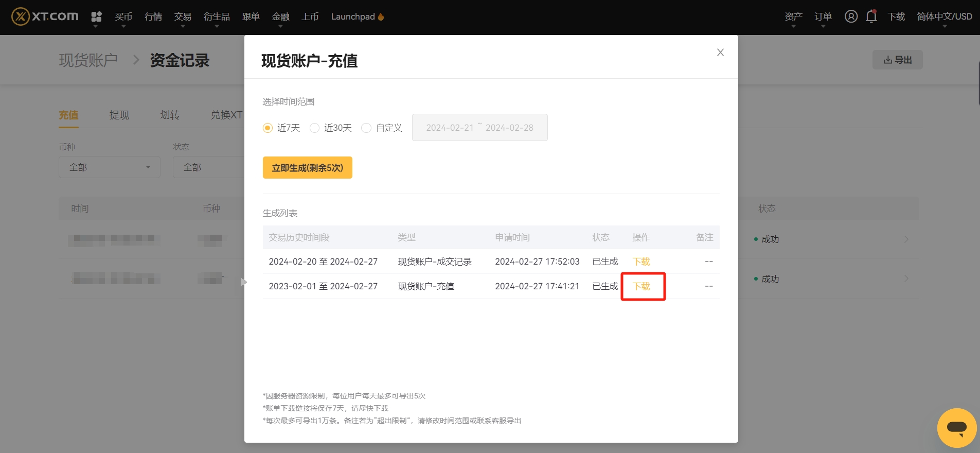Select the 近30天 radio option
Image resolution: width=980 pixels, height=453 pixels.
(x=314, y=128)
